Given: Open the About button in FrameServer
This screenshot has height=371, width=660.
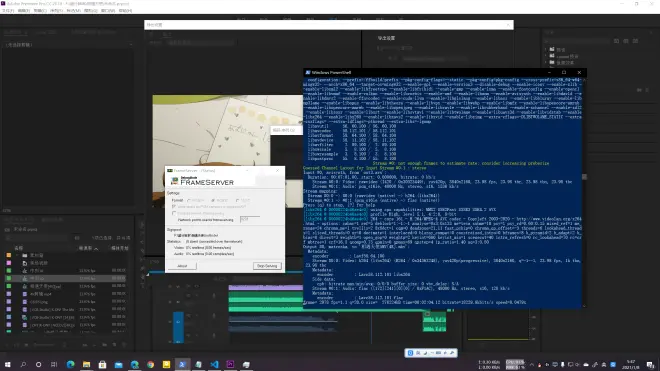Looking at the screenshot, I should pos(182,266).
